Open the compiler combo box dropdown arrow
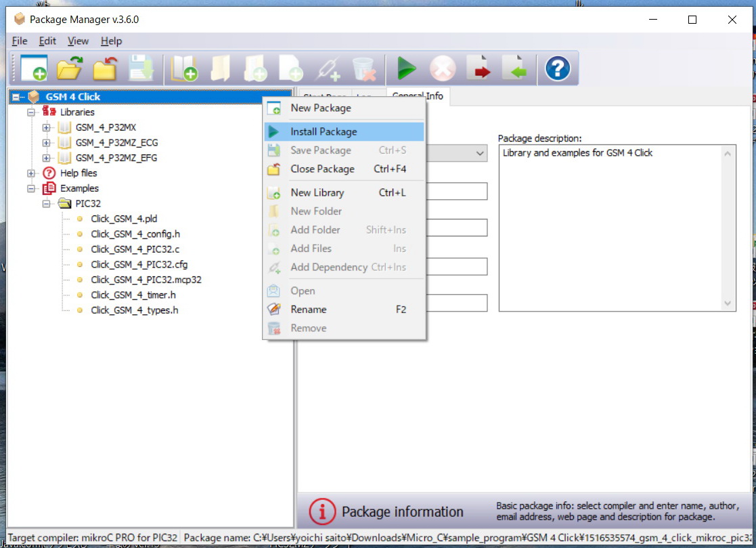Screen dimensions: 756x548 click(x=480, y=153)
